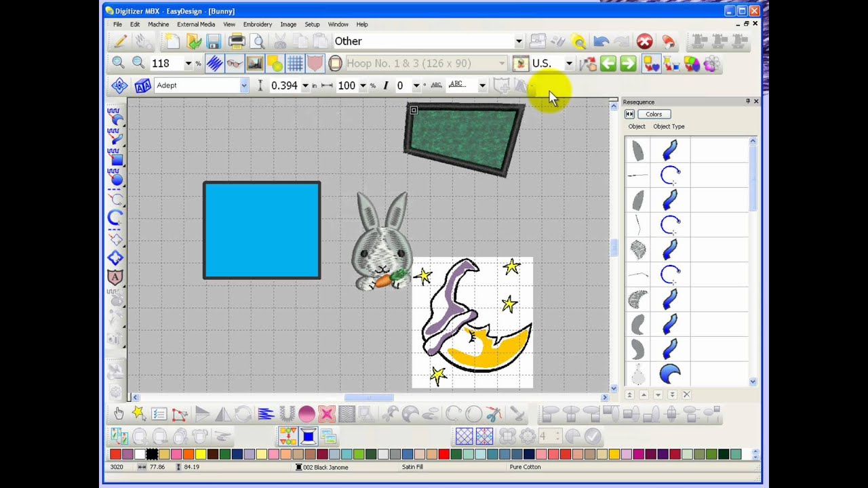Click the Open design folder icon

click(194, 41)
